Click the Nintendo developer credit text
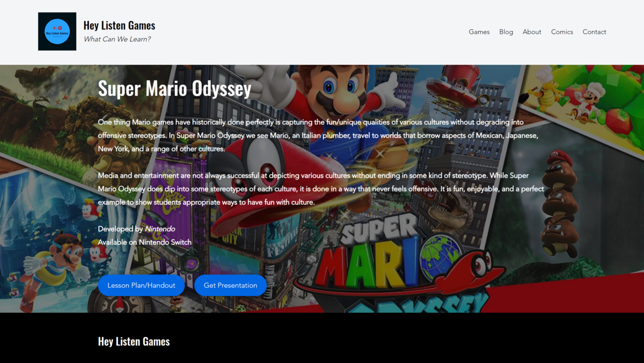 pyautogui.click(x=160, y=228)
